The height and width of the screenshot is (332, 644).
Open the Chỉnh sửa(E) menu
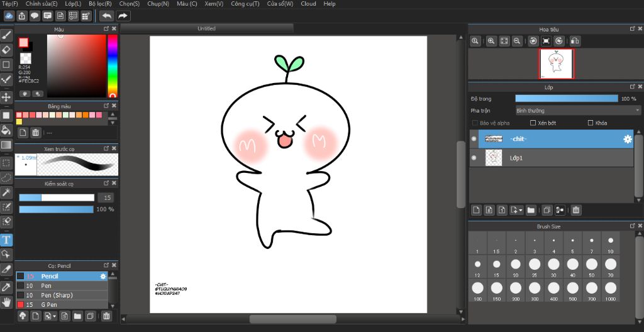tap(42, 4)
